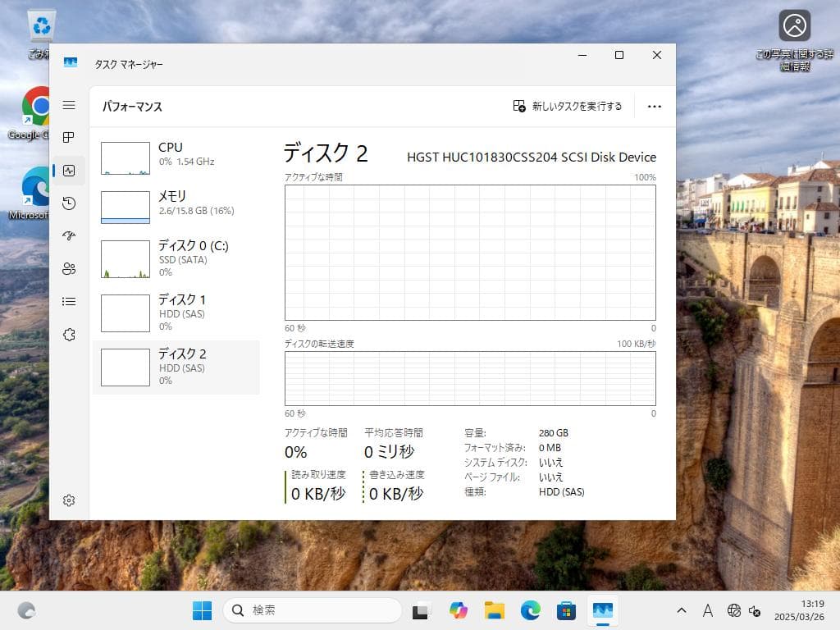Open the more options (...) menu
The width and height of the screenshot is (840, 630).
pos(654,106)
